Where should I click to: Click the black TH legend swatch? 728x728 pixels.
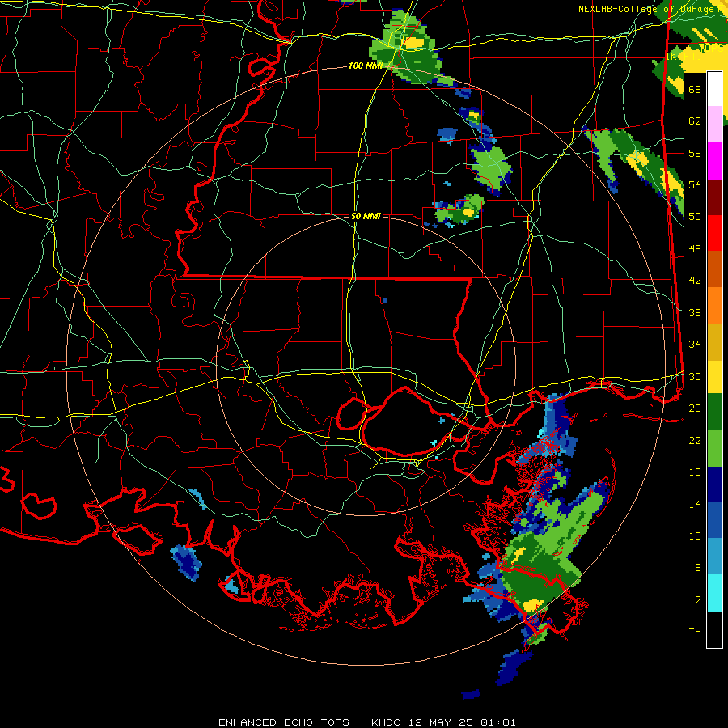point(714,629)
